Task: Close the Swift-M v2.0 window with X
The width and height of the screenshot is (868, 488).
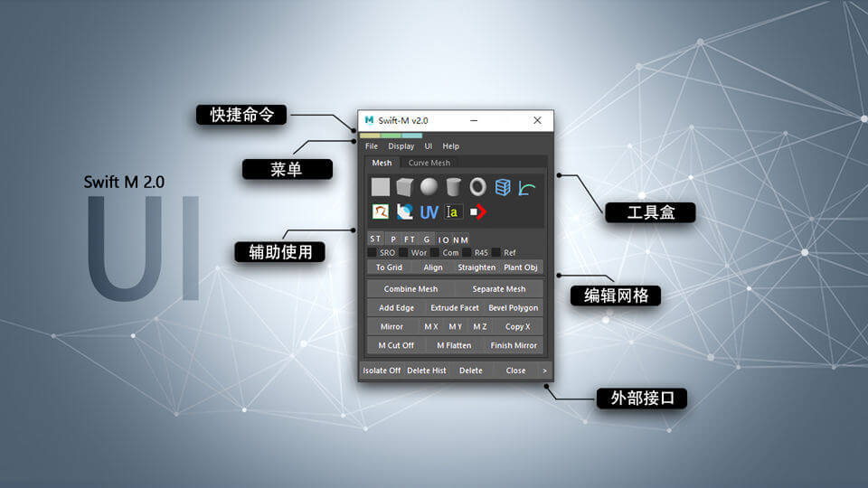Action: pos(537,120)
